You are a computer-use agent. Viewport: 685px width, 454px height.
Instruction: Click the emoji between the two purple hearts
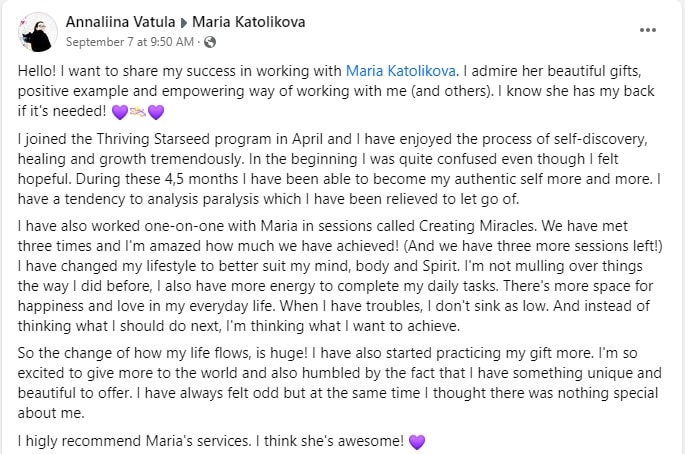[137, 110]
